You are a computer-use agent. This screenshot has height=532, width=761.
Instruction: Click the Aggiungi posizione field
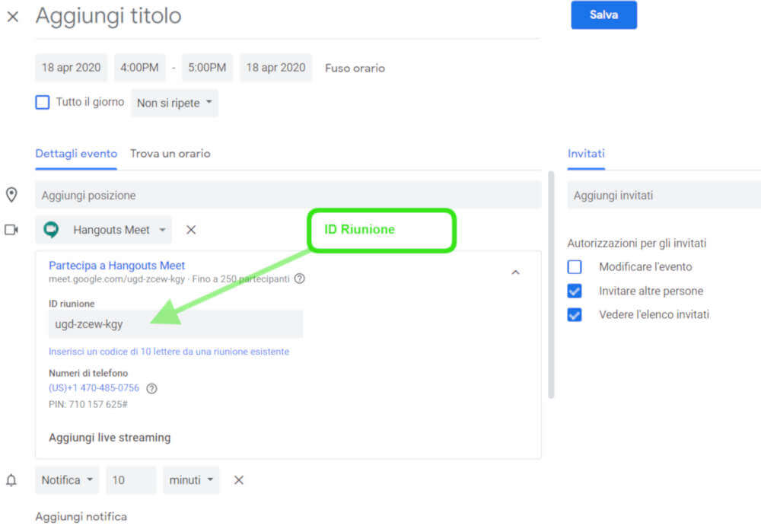(288, 196)
